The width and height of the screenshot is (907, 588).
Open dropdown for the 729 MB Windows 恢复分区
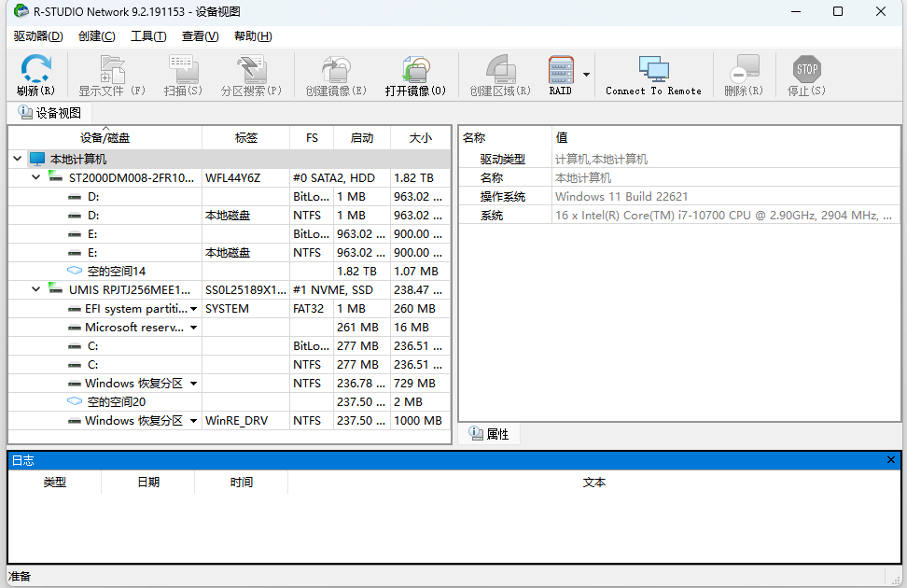[194, 384]
